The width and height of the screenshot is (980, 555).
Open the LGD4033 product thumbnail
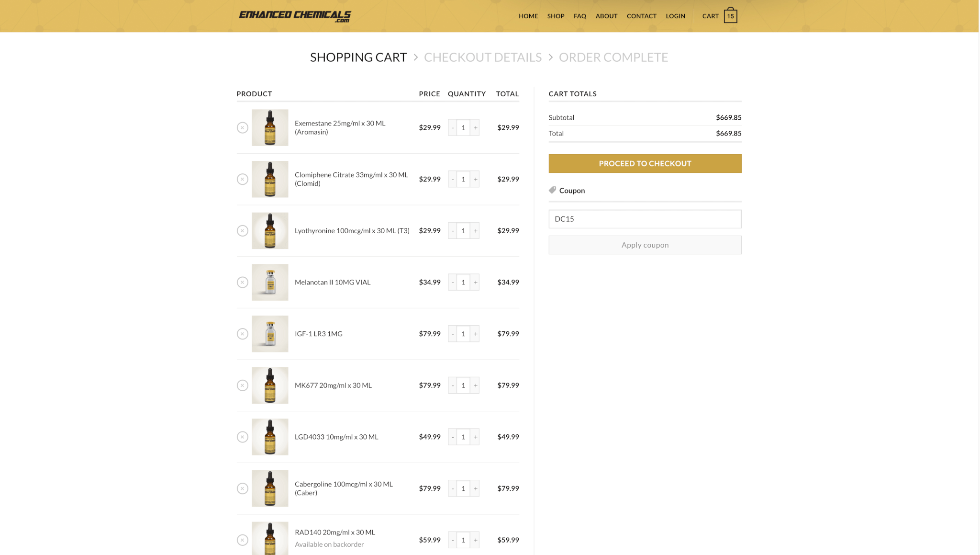pyautogui.click(x=270, y=437)
